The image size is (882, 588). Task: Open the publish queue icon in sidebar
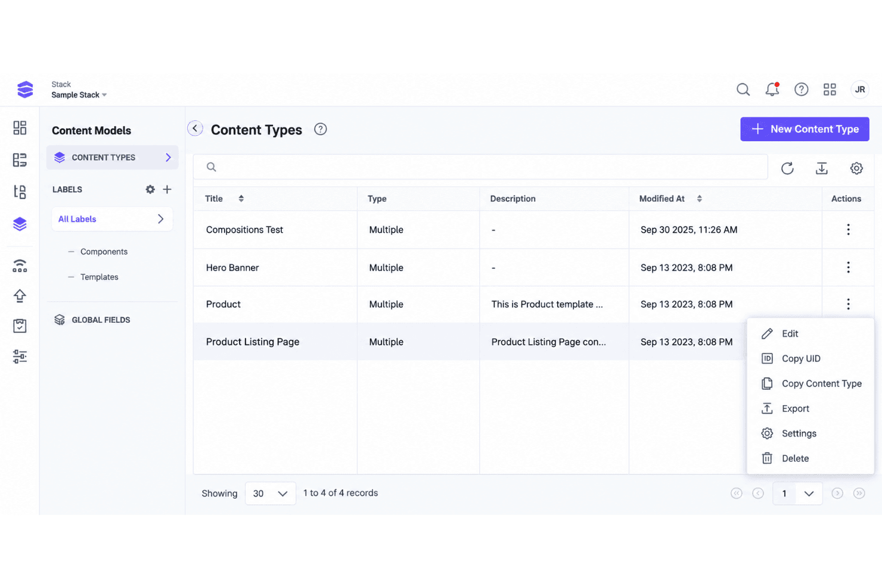pos(20,266)
